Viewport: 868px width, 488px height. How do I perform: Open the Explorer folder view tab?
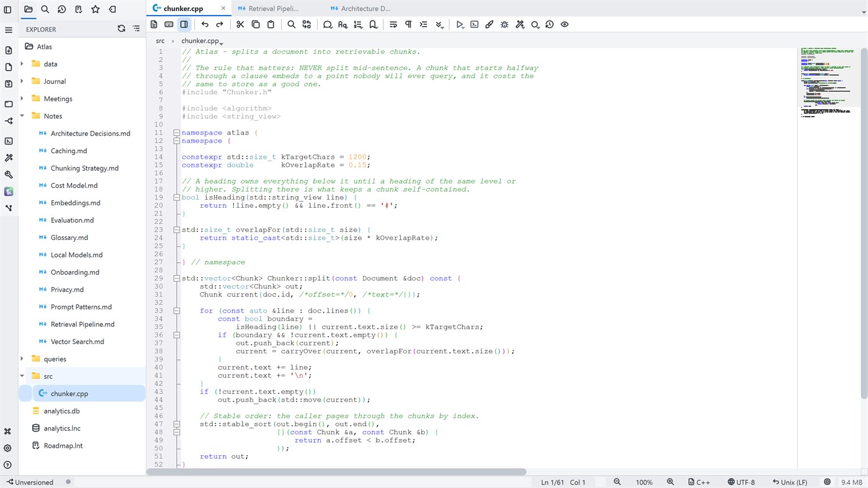pos(29,9)
